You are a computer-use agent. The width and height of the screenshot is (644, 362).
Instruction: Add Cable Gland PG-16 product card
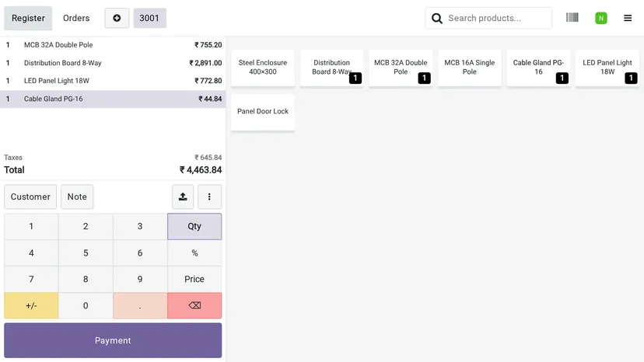pyautogui.click(x=538, y=68)
